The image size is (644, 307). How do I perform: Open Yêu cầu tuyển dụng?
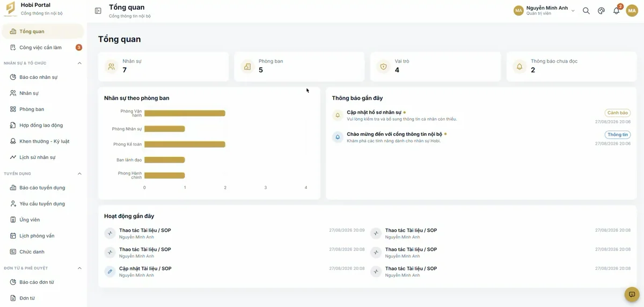click(x=43, y=203)
